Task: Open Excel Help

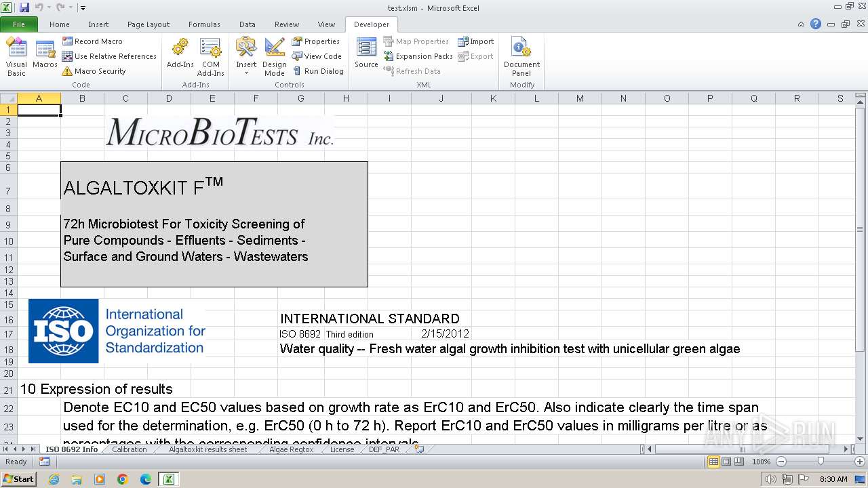Action: tap(816, 24)
